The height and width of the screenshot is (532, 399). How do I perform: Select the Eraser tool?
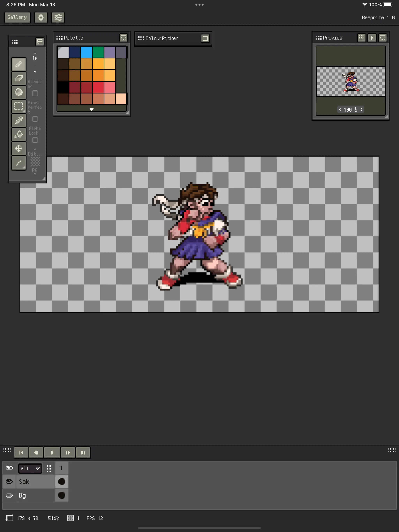pyautogui.click(x=19, y=78)
